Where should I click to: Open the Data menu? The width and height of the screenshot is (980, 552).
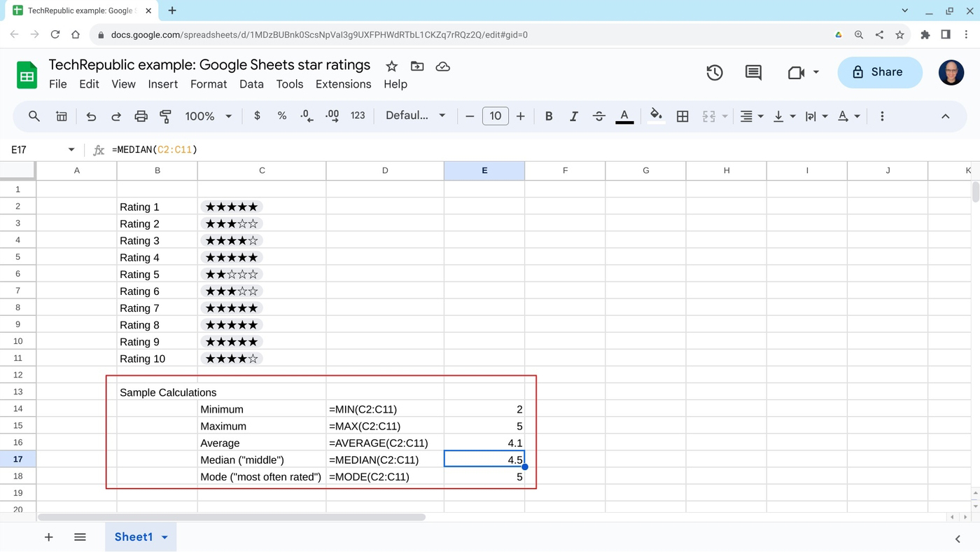click(251, 84)
